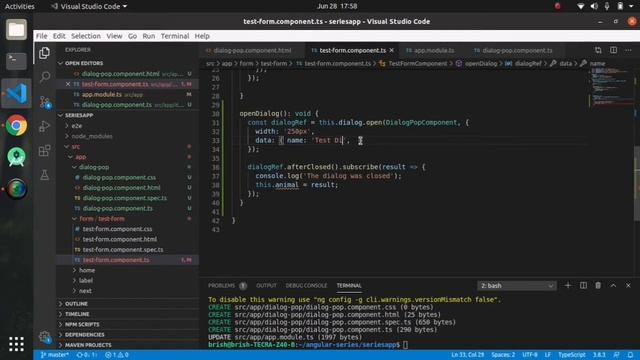Viewport: 640px width, 360px height.
Task: Open Manage gear in activity bar
Action: 44,337
